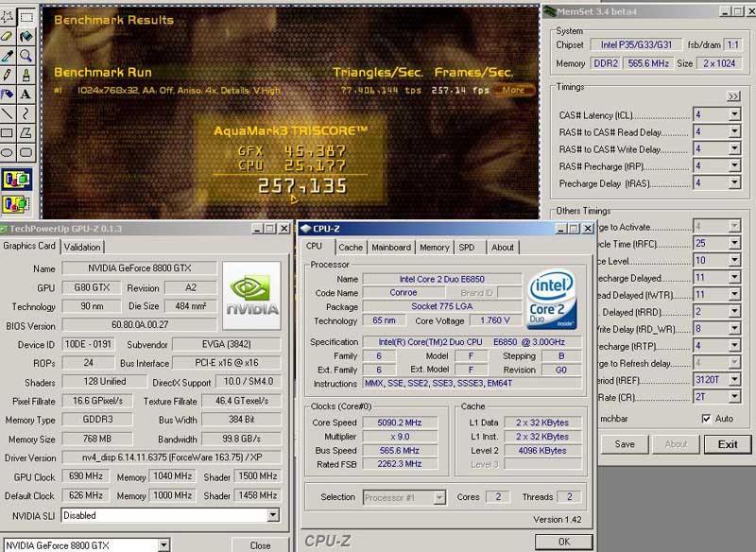
Task: Click the Driver Version field in GPU-Z
Action: [172, 457]
